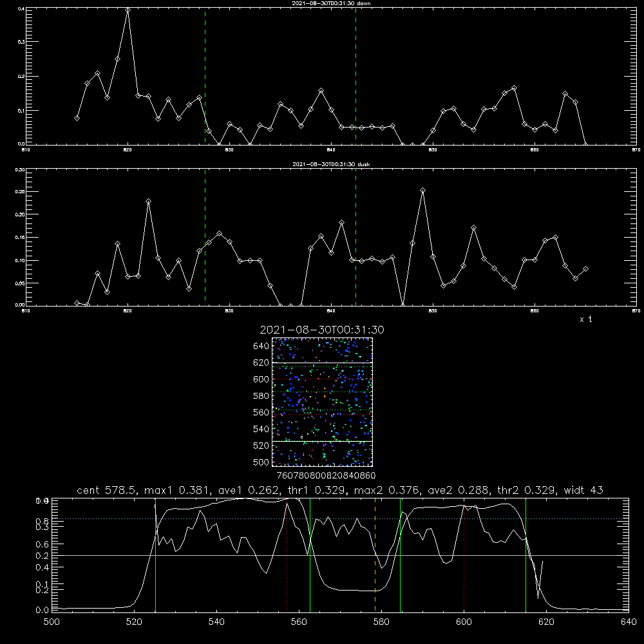Click the first green dashed line in dawn plot
This screenshot has width=644, height=644.
pyautogui.click(x=205, y=76)
